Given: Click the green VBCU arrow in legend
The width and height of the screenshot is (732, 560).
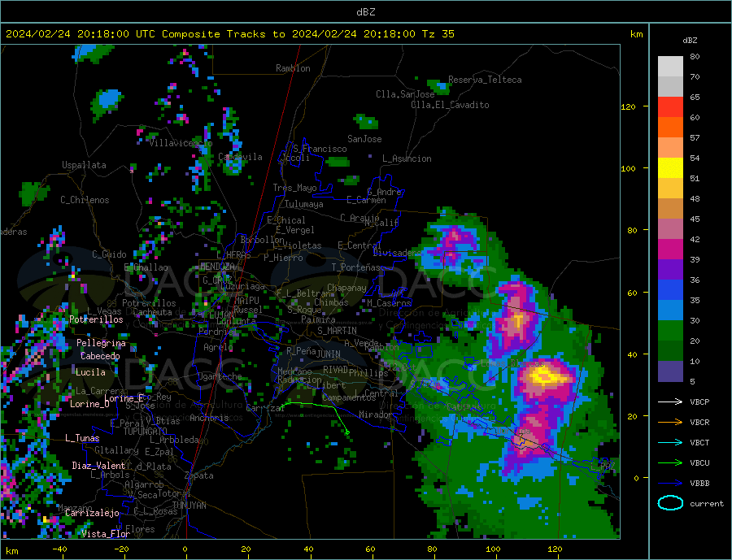Looking at the screenshot, I should pyautogui.click(x=670, y=463).
